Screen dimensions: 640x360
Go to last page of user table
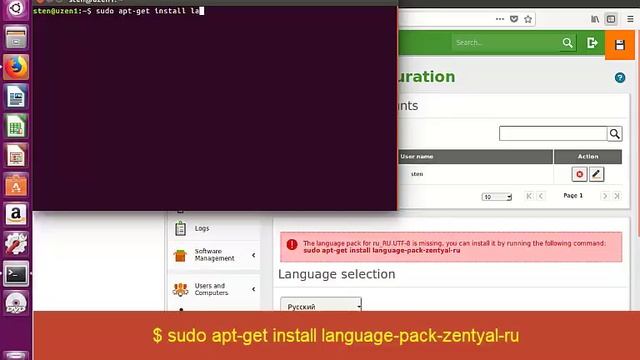coord(617,196)
